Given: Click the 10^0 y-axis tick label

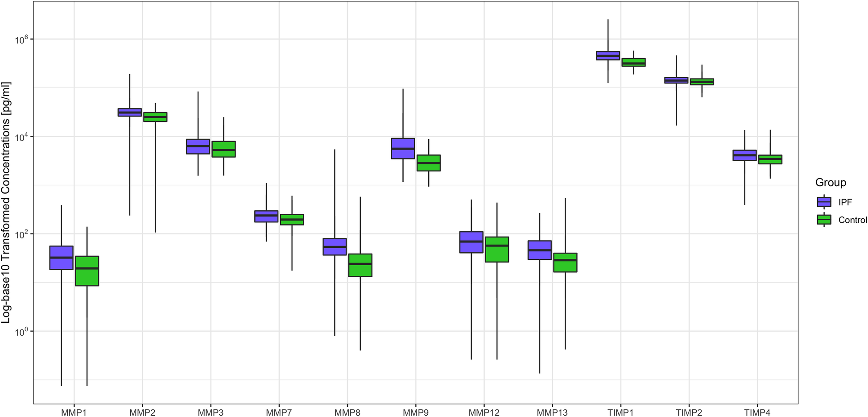Looking at the screenshot, I should click(x=21, y=331).
